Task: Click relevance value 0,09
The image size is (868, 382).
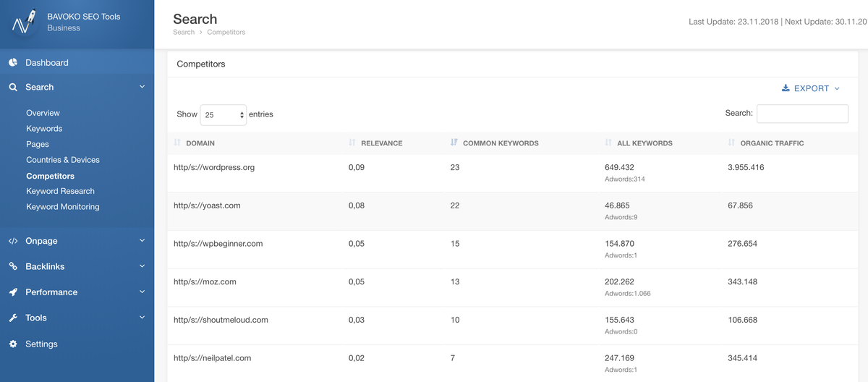Action: (357, 168)
